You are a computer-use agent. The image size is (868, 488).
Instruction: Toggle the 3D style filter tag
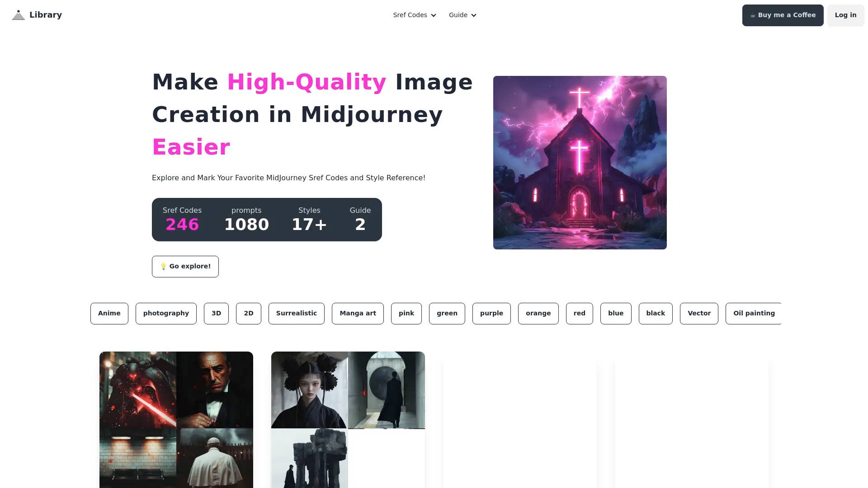[217, 313]
